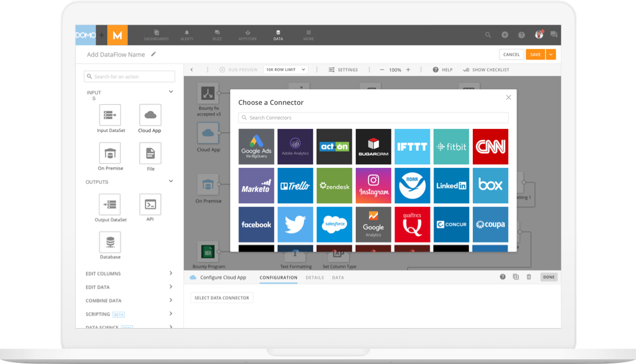Choose the Marketo connector
The image size is (636, 364).
click(256, 186)
